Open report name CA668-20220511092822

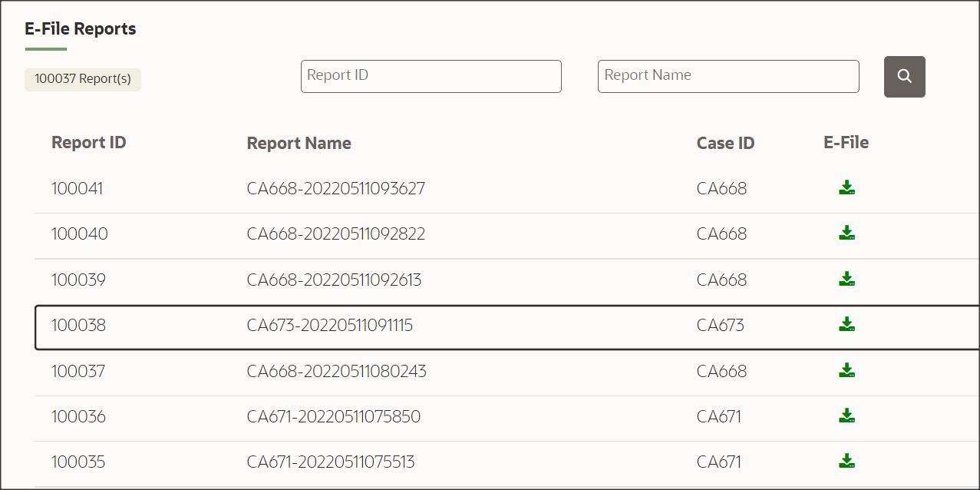pyautogui.click(x=336, y=233)
